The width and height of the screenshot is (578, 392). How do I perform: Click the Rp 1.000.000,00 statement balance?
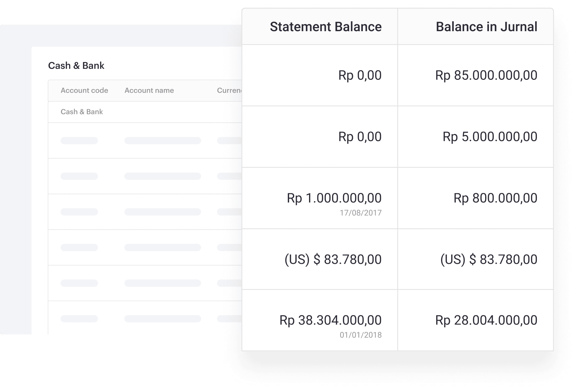[334, 198]
